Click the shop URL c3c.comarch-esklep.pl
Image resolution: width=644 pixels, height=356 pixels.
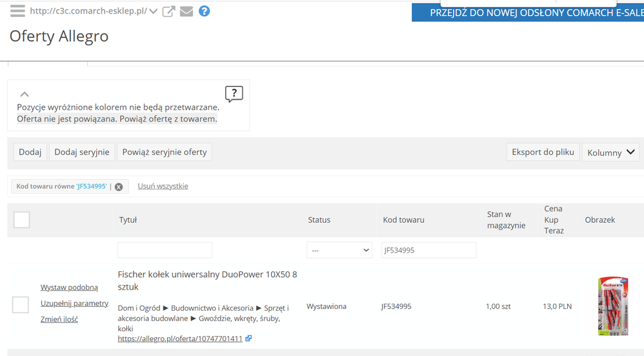click(88, 11)
